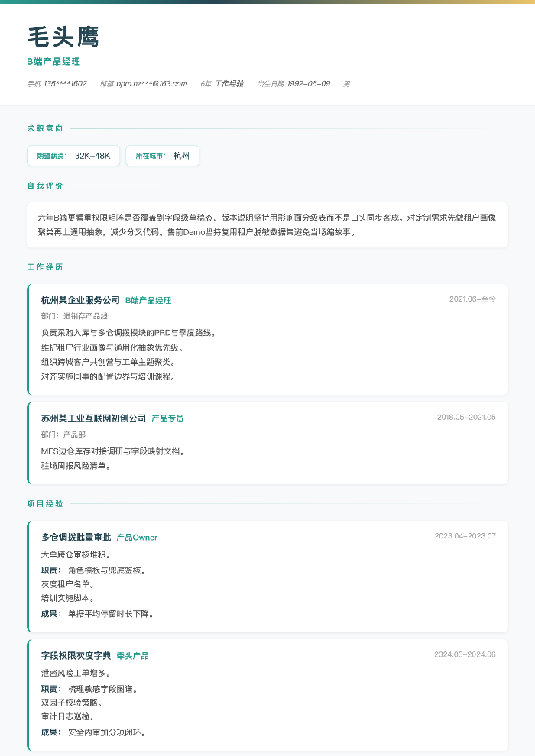Click the line 负责采购入库与多仓调拨模块的PRD与季度路线
The width and height of the screenshot is (535, 756).
[128, 333]
